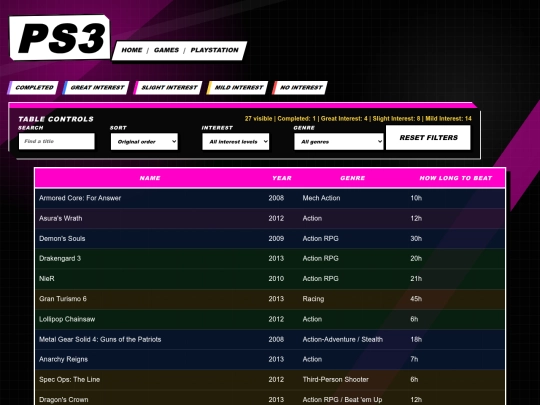Open the PlayStation navigation link
540x405 pixels.
pyautogui.click(x=215, y=50)
